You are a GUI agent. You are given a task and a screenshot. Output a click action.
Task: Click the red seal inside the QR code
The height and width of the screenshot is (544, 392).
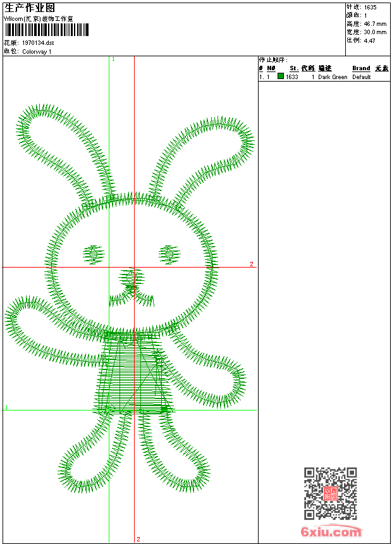pyautogui.click(x=330, y=494)
